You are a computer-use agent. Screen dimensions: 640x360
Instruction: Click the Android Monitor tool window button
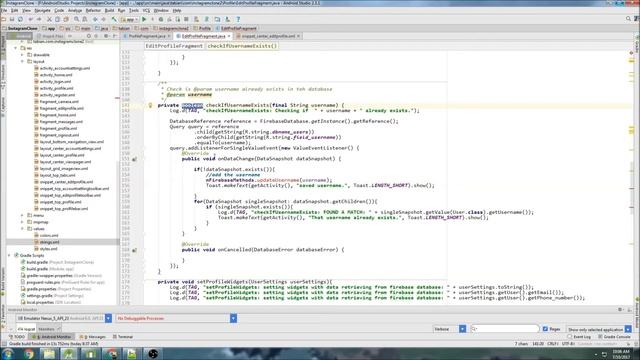[x=52, y=337]
